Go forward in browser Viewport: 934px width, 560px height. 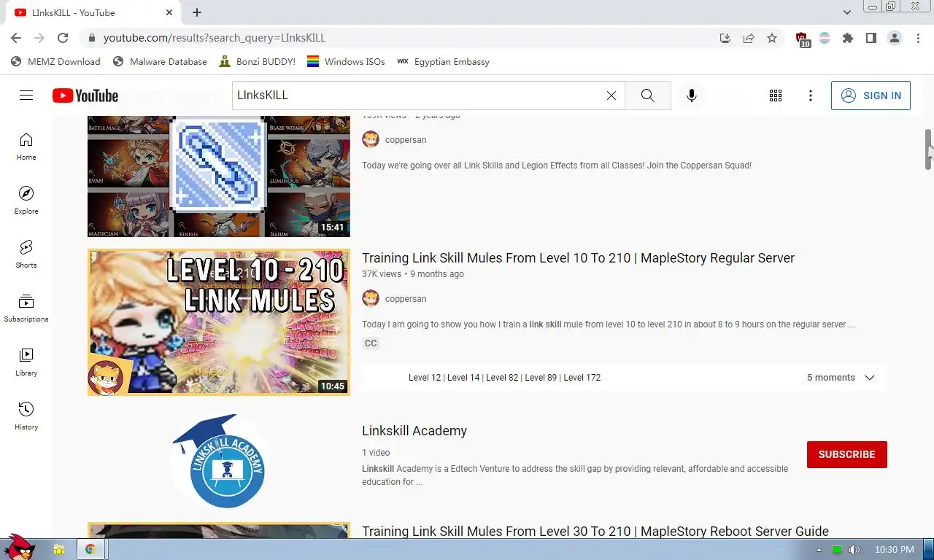pos(39,38)
